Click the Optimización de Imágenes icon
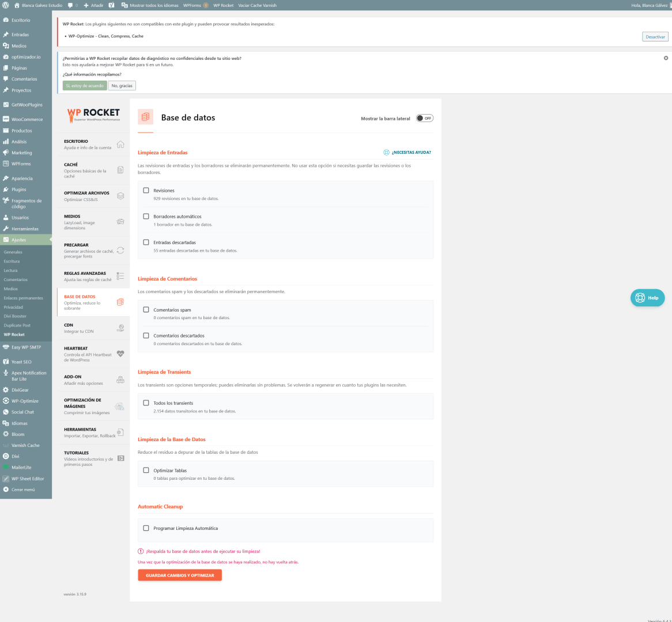 pos(119,406)
